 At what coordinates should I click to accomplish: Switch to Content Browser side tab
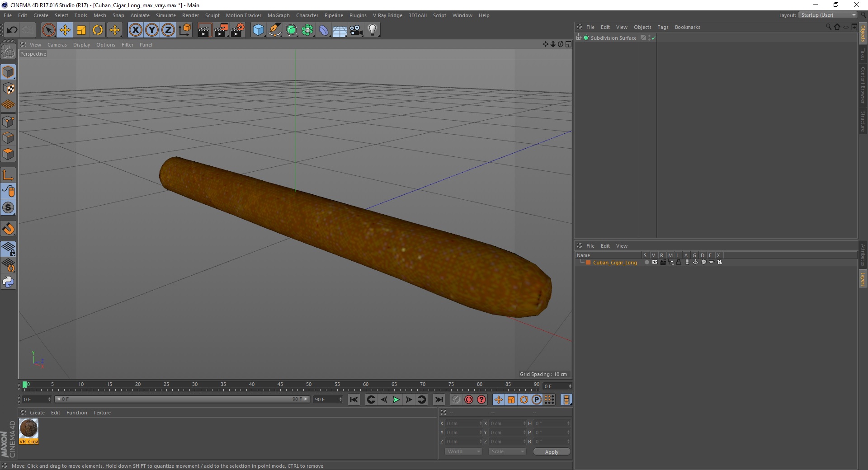[x=863, y=85]
